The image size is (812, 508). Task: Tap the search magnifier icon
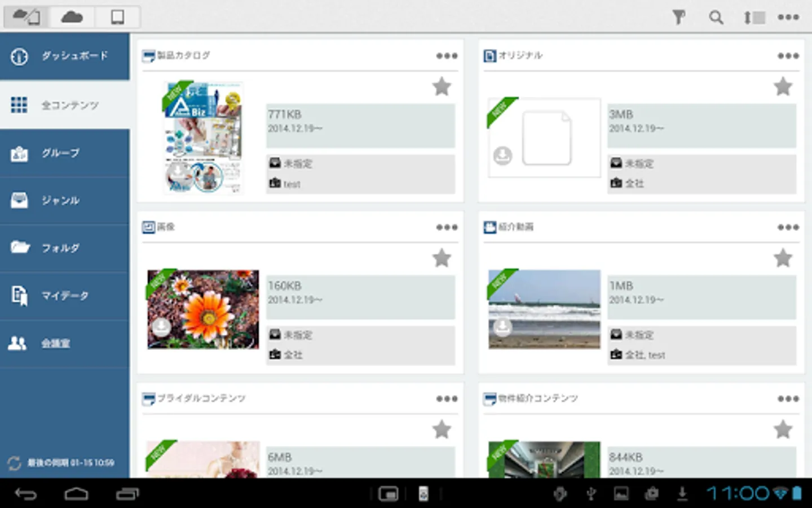tap(716, 17)
